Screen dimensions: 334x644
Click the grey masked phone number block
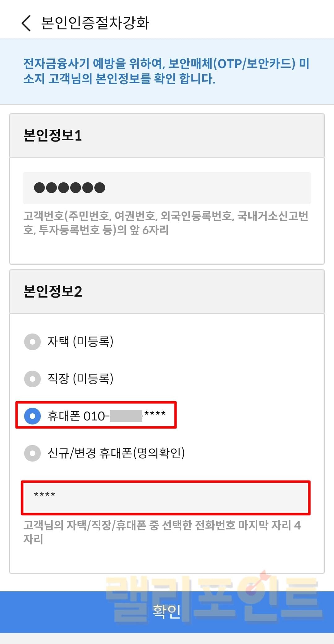tap(126, 416)
